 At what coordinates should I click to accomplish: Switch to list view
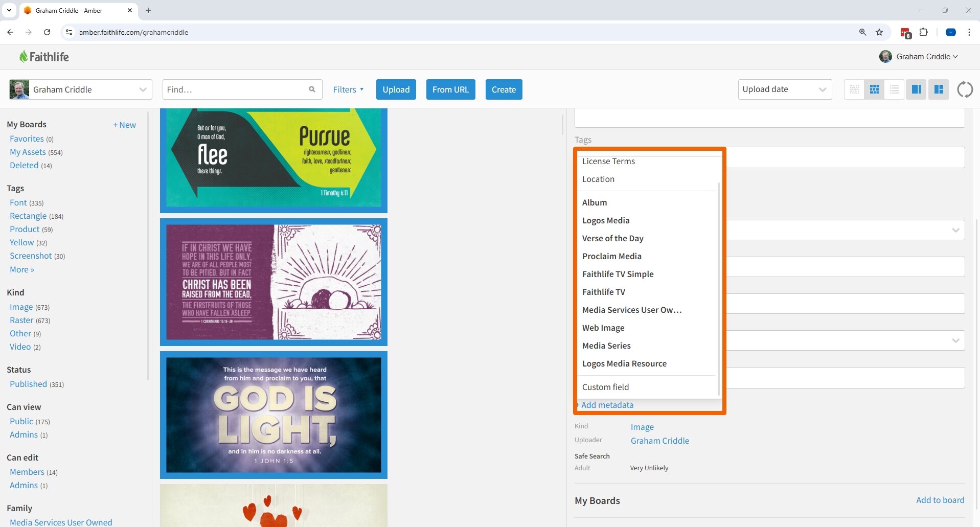(894, 89)
